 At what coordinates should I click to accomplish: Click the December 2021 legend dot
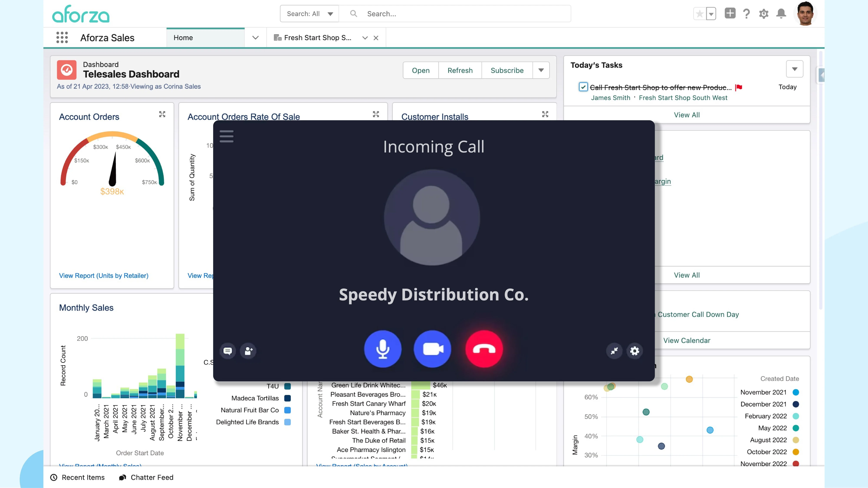click(796, 404)
